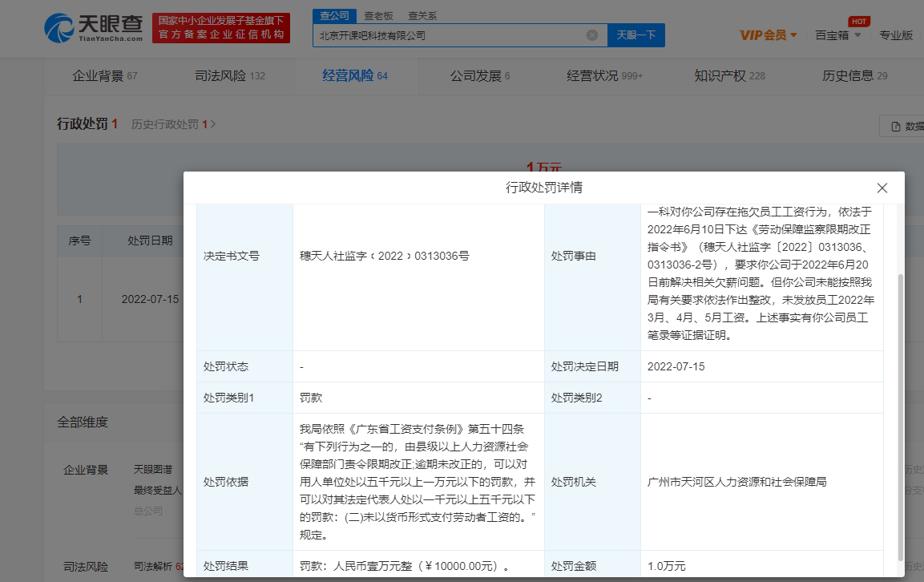This screenshot has height=582, width=924.
Task: Open the VIP会员 dropdown
Action: (768, 35)
